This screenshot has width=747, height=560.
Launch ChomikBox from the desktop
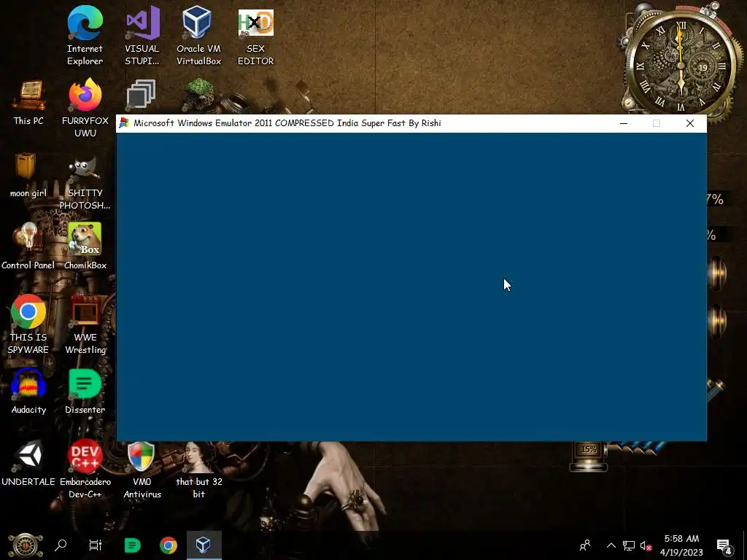pos(85,246)
